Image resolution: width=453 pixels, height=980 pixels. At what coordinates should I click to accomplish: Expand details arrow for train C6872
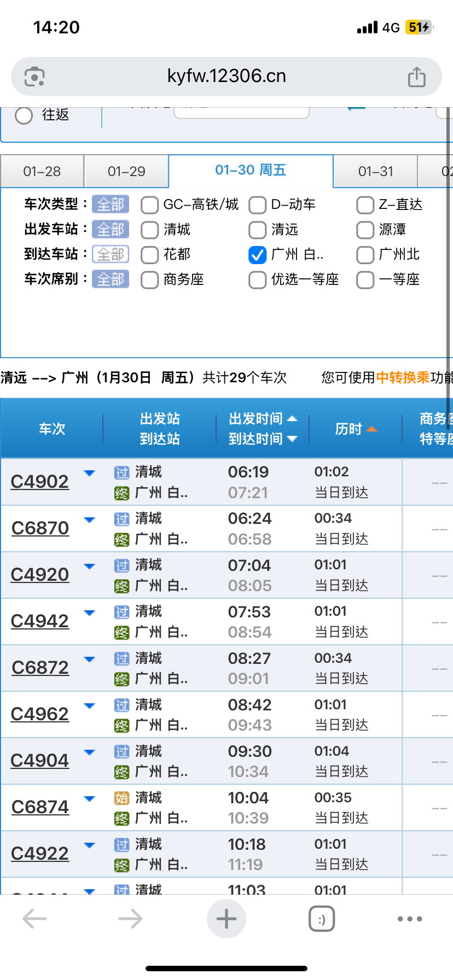[x=89, y=659]
